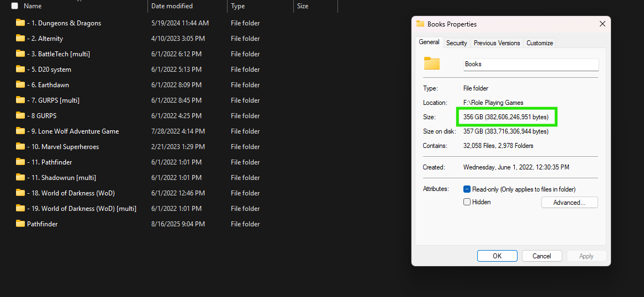This screenshot has width=644, height=297.
Task: Select the '- 18. World of Darkness (WoD)' folder icon
Action: [20, 193]
